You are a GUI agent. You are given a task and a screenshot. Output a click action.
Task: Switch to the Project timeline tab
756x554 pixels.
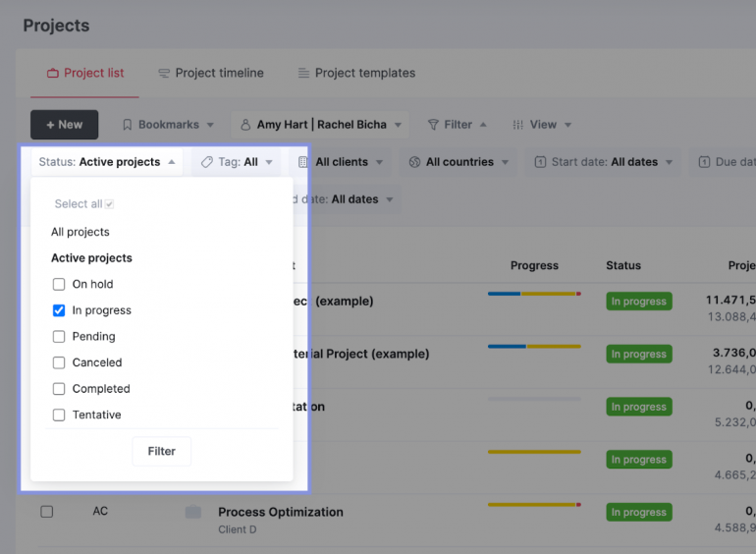click(x=211, y=73)
